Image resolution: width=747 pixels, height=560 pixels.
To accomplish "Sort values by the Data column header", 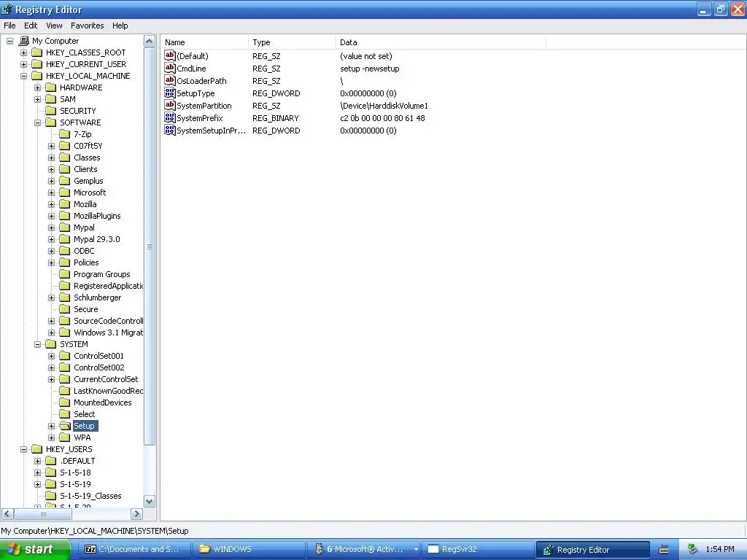I will click(x=441, y=42).
